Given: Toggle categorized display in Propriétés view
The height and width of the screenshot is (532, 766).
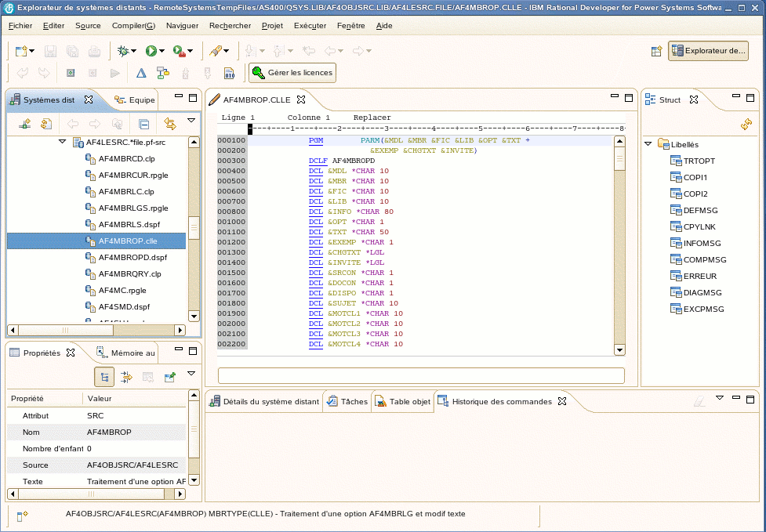Looking at the screenshot, I should (x=104, y=376).
